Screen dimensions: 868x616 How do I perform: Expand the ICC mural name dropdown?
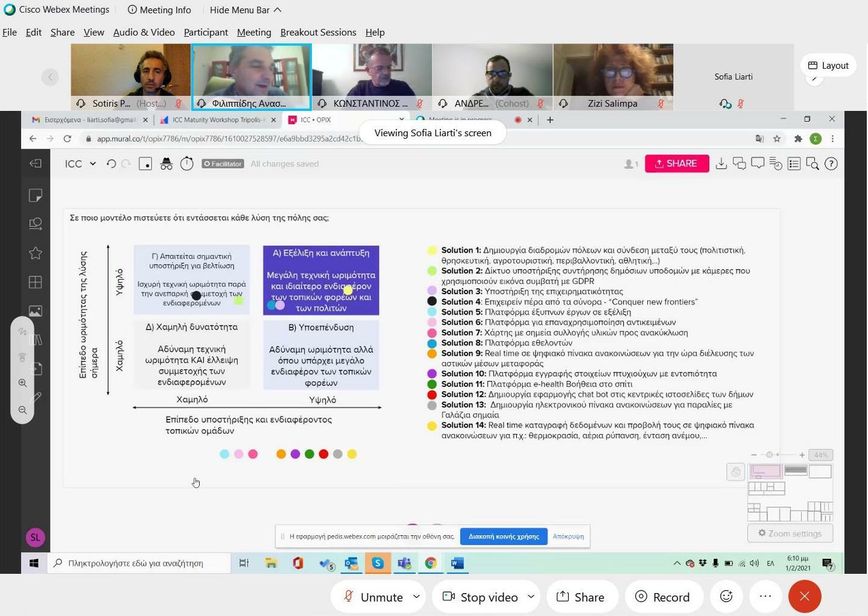tap(92, 163)
